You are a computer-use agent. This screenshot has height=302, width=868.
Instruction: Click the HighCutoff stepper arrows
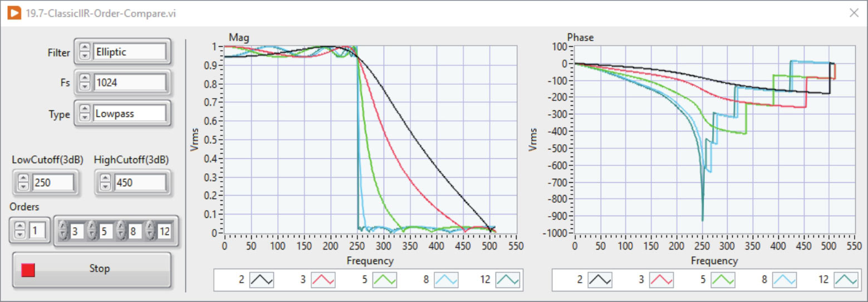tap(105, 182)
